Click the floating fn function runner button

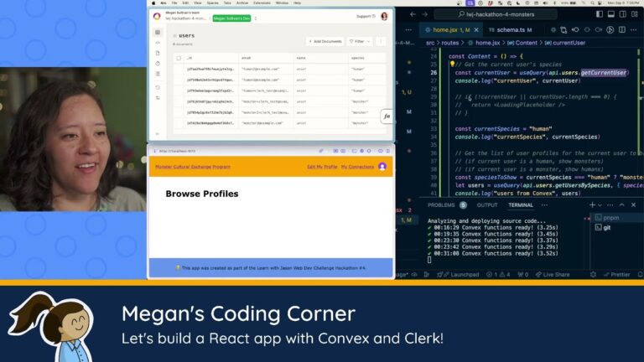pyautogui.click(x=386, y=116)
